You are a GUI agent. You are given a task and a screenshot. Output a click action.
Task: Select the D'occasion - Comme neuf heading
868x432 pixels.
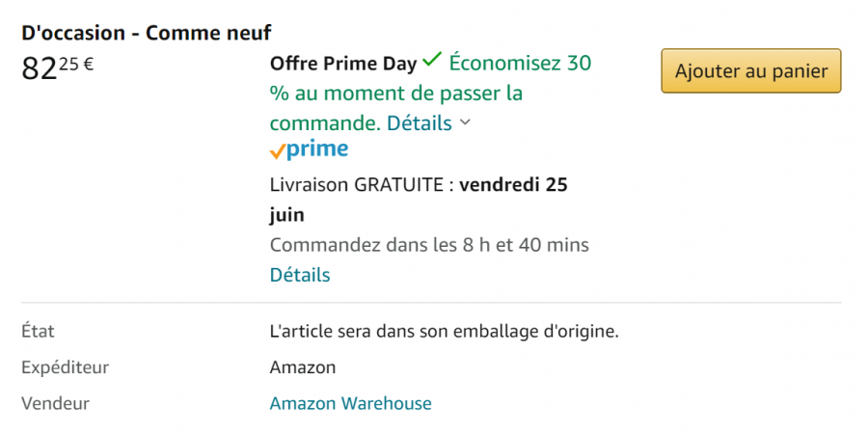[x=146, y=32]
